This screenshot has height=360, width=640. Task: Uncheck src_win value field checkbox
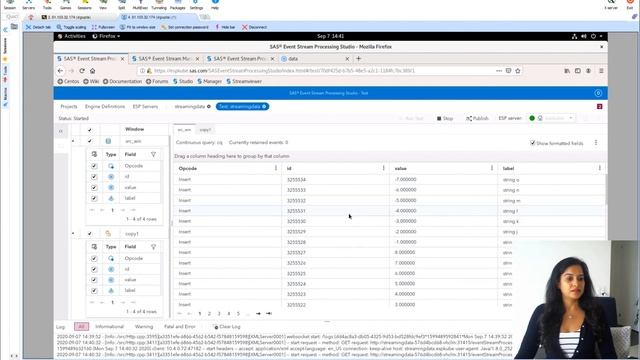click(94, 188)
